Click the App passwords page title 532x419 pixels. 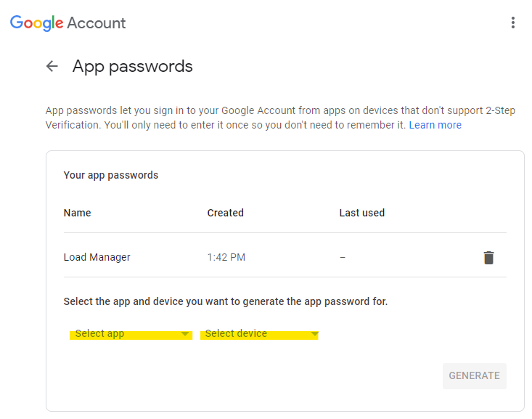pos(132,67)
